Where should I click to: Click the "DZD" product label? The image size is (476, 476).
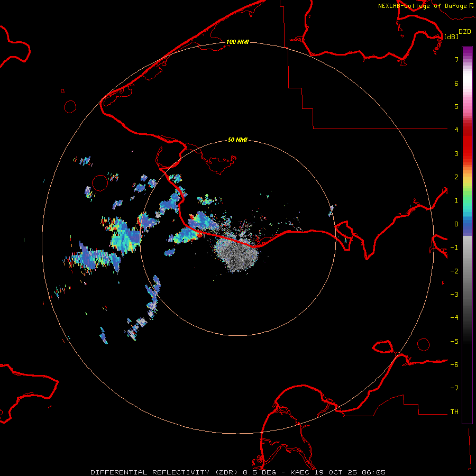pos(465,32)
